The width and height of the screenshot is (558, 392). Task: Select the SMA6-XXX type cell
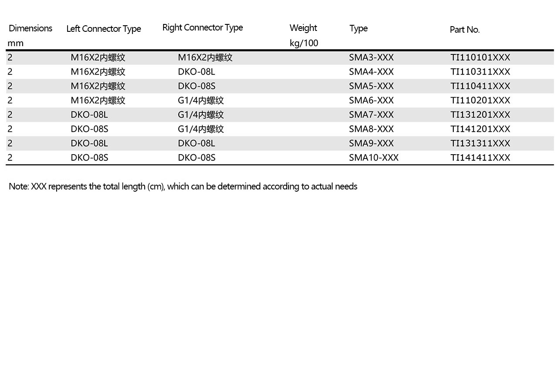(371, 101)
